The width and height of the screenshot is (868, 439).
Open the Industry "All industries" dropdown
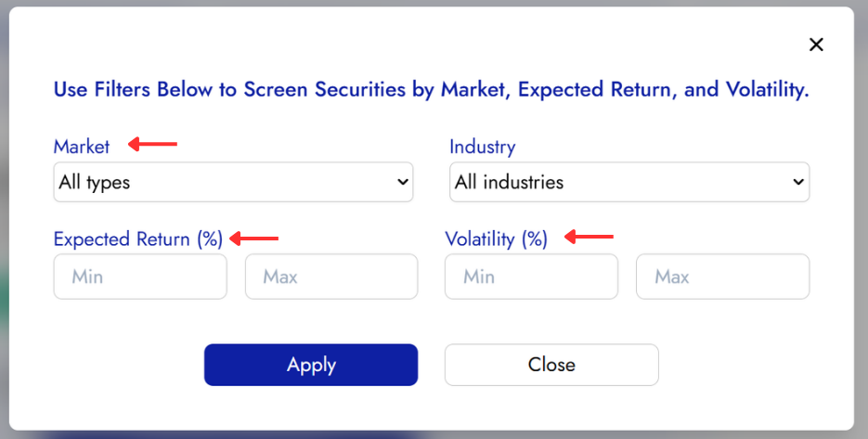point(619,182)
